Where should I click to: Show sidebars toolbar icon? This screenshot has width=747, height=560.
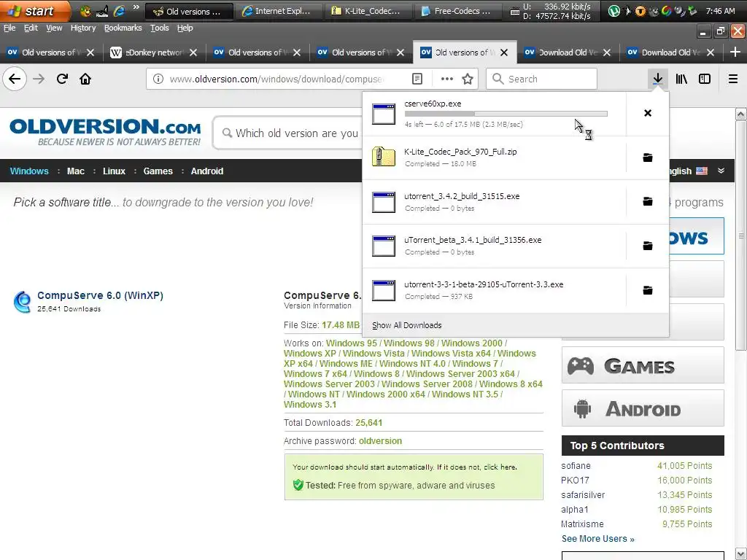[x=705, y=79]
